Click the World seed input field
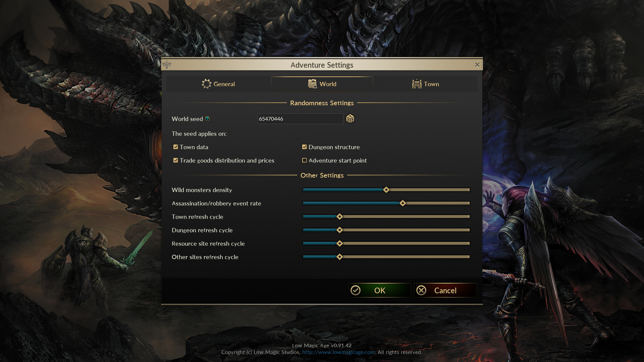 pos(300,118)
